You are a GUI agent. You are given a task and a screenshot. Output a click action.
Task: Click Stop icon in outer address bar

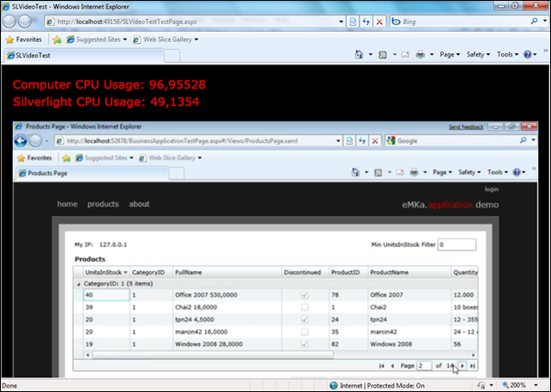click(379, 21)
